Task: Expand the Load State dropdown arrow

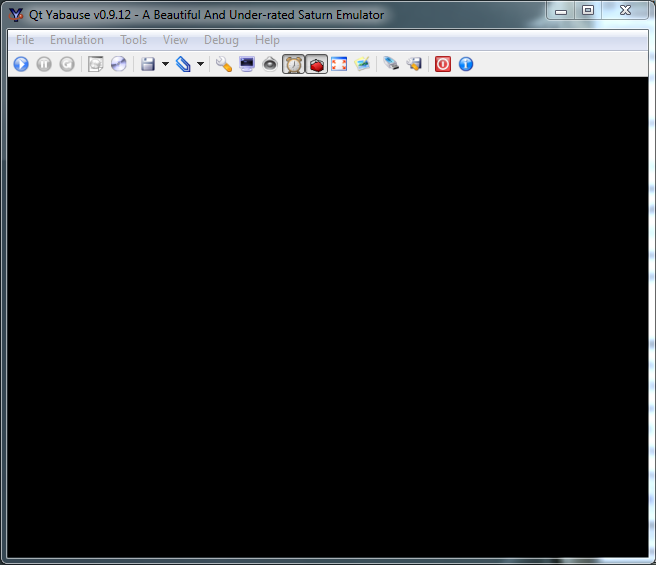Action: [x=200, y=64]
